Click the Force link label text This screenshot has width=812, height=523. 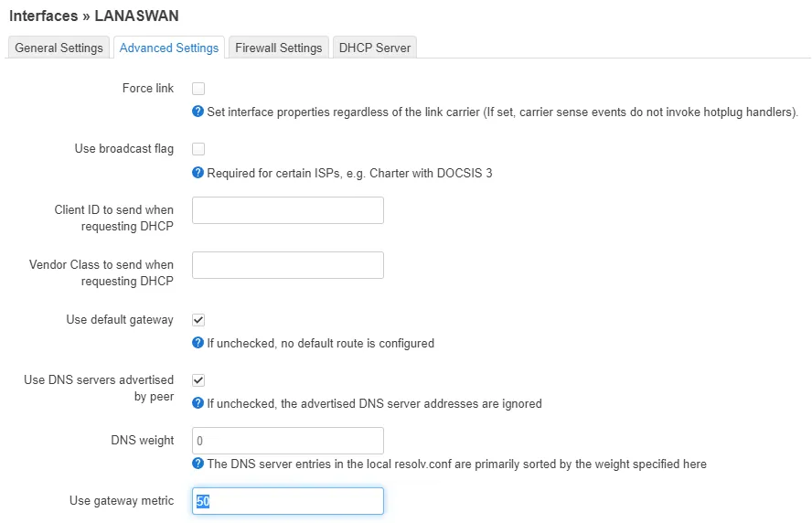148,89
